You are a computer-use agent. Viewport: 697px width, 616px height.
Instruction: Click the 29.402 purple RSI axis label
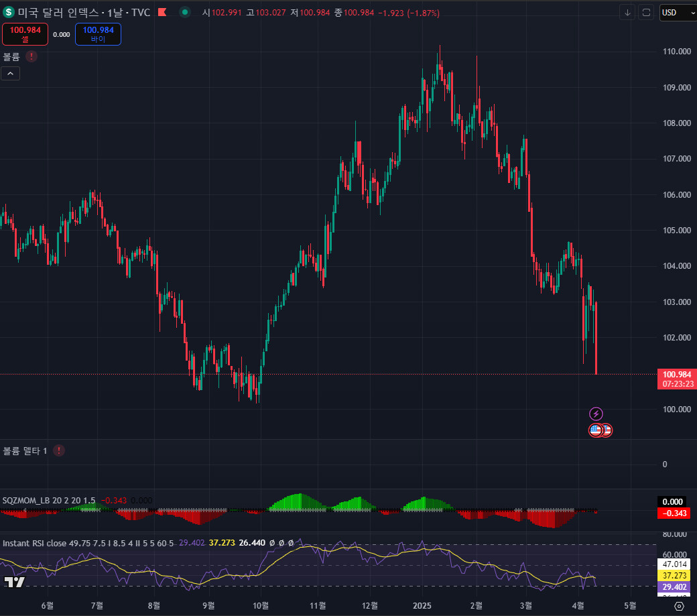(674, 587)
